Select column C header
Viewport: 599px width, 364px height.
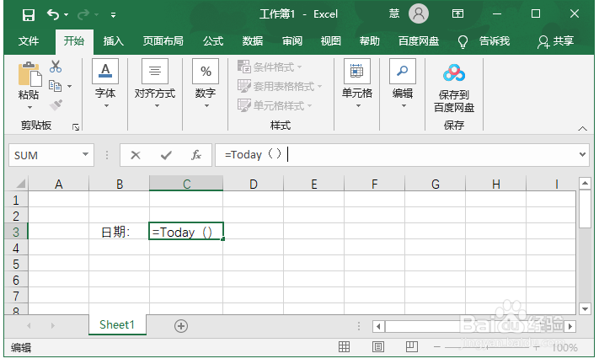[186, 184]
